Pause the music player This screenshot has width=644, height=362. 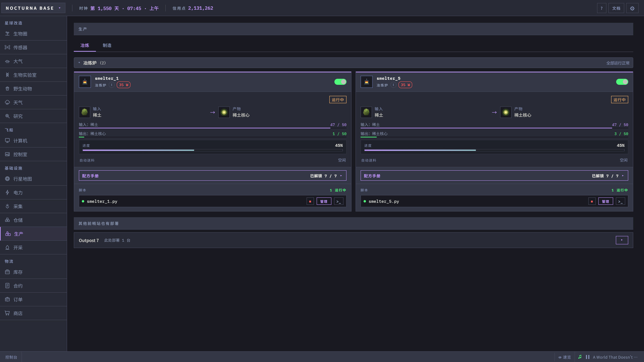[588, 357]
